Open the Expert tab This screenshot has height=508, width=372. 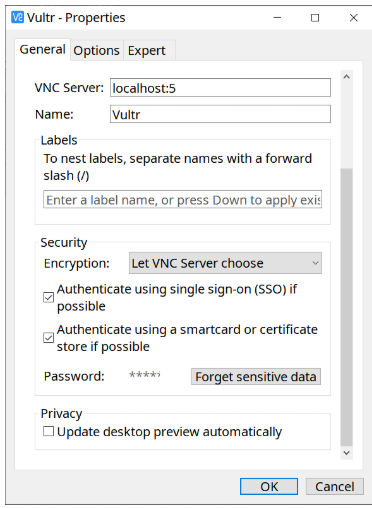147,51
